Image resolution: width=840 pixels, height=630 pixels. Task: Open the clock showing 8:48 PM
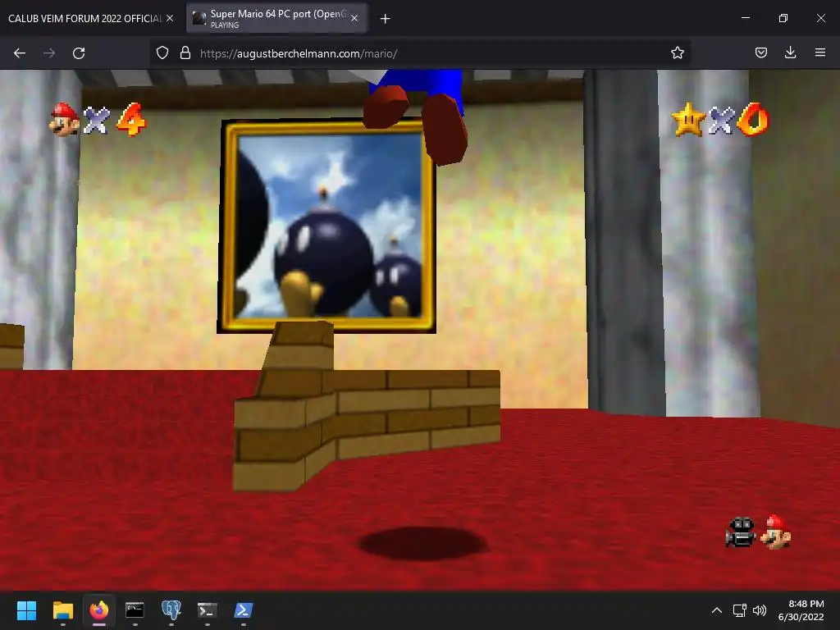pos(801,610)
